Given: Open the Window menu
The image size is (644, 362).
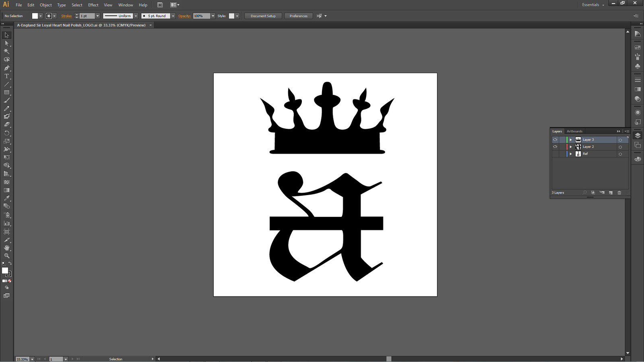Looking at the screenshot, I should 126,5.
